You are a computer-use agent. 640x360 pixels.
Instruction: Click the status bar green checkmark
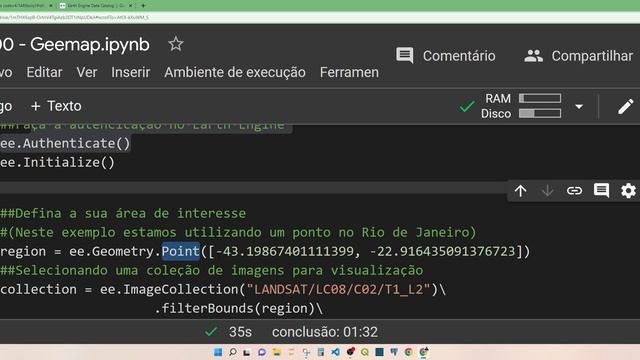(211, 331)
